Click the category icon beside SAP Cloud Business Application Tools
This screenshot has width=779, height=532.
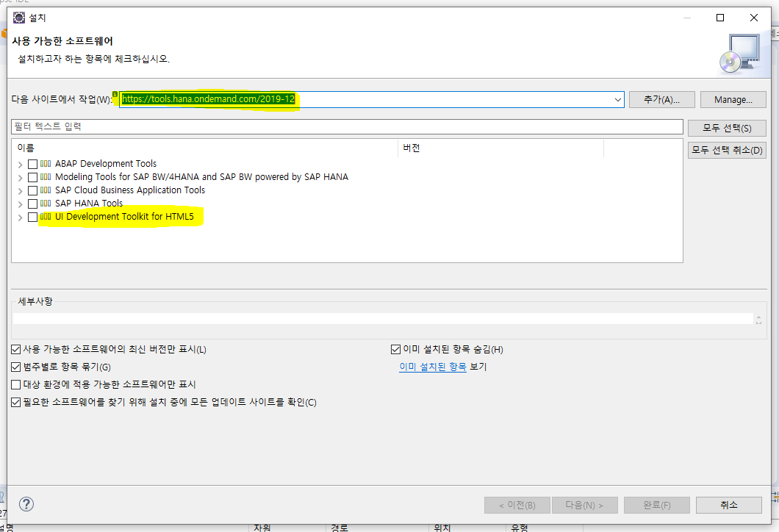pos(46,190)
